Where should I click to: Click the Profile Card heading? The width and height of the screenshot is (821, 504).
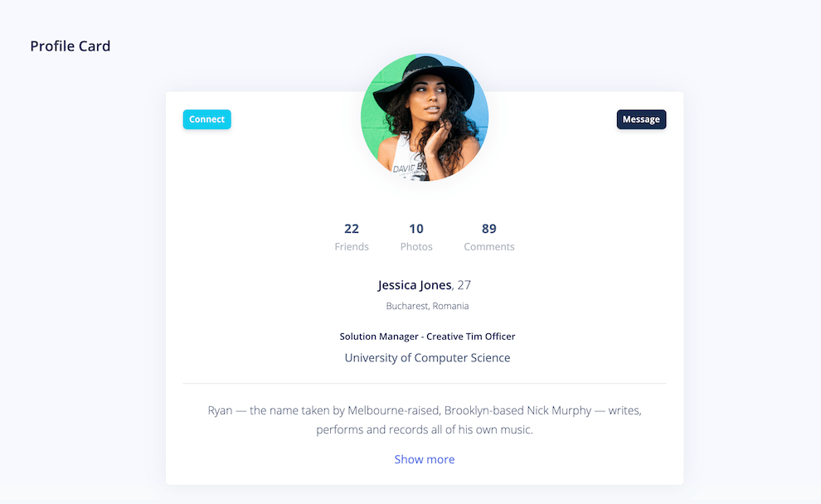click(70, 46)
